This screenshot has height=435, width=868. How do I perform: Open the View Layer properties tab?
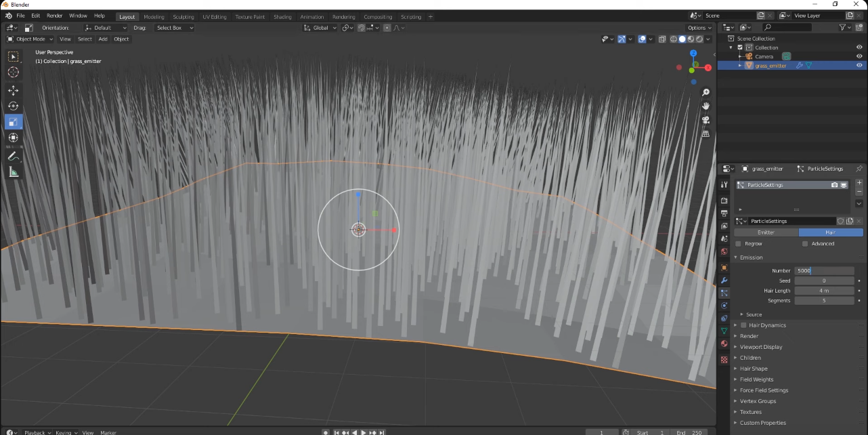pyautogui.click(x=724, y=226)
